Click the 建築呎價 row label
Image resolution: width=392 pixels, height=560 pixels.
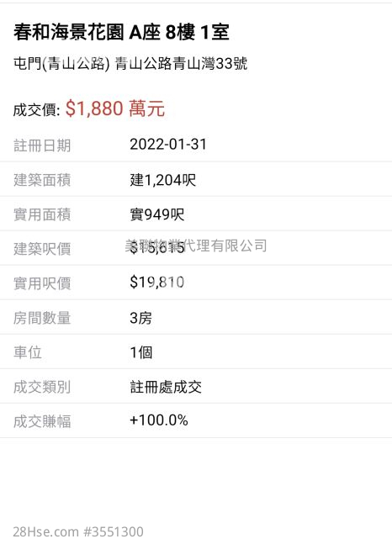coord(42,249)
